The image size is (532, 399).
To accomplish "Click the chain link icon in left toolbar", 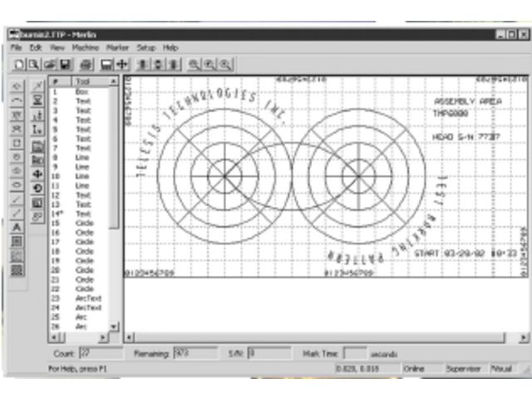I will tap(37, 217).
